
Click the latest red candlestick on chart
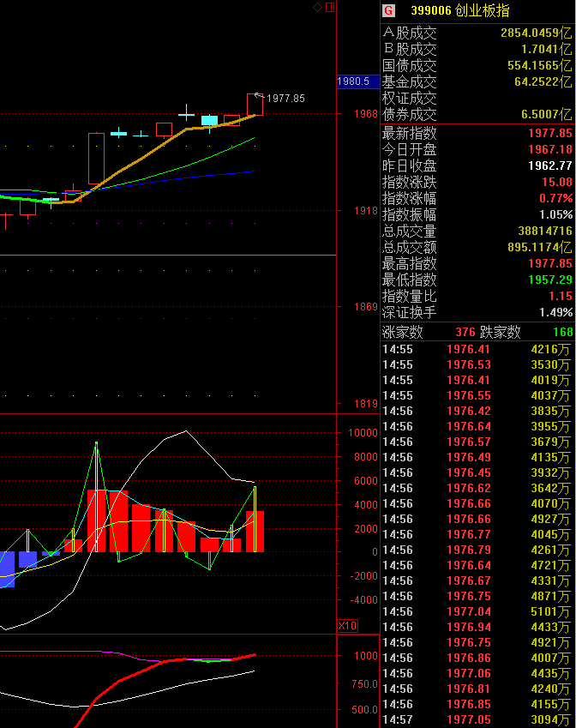[x=255, y=105]
